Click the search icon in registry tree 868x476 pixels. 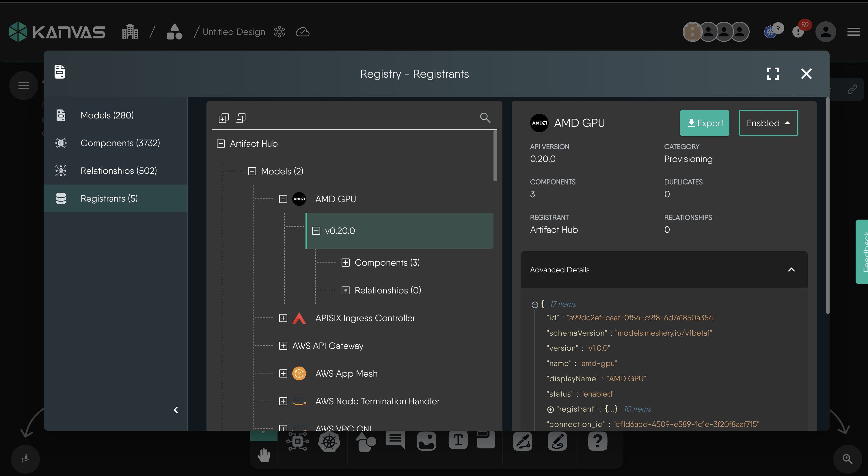tap(485, 118)
